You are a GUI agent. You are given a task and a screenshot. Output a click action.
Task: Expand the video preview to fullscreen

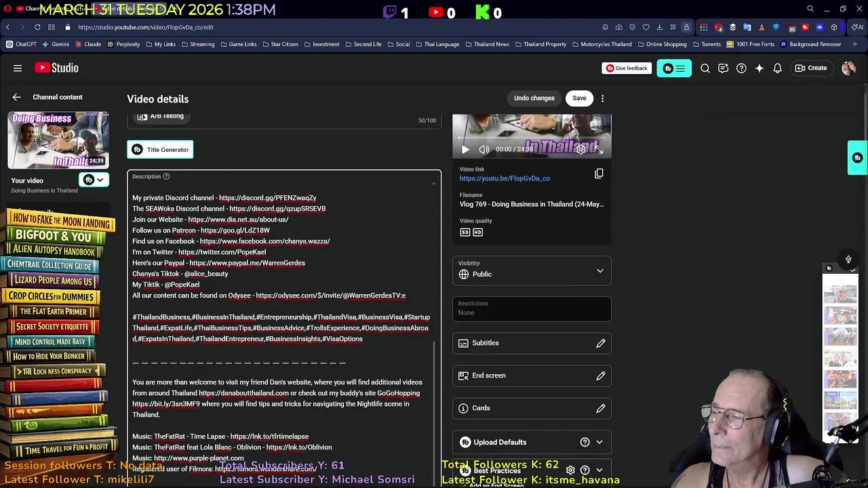click(x=599, y=149)
